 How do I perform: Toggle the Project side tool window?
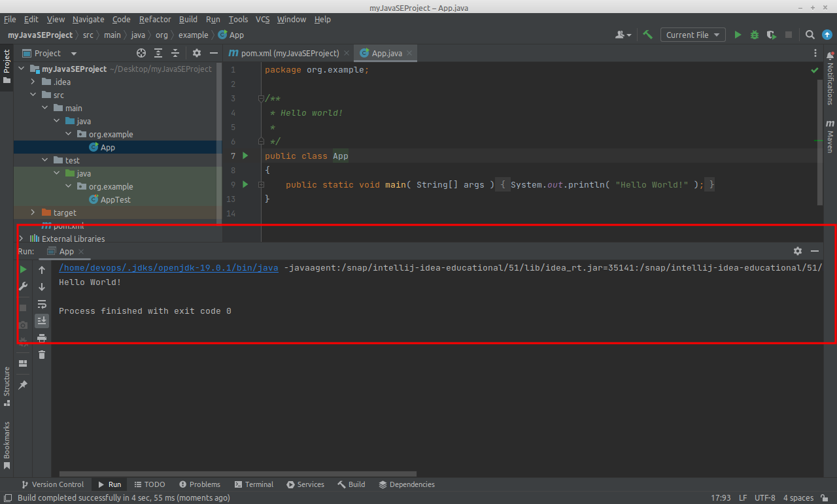[x=7, y=67]
